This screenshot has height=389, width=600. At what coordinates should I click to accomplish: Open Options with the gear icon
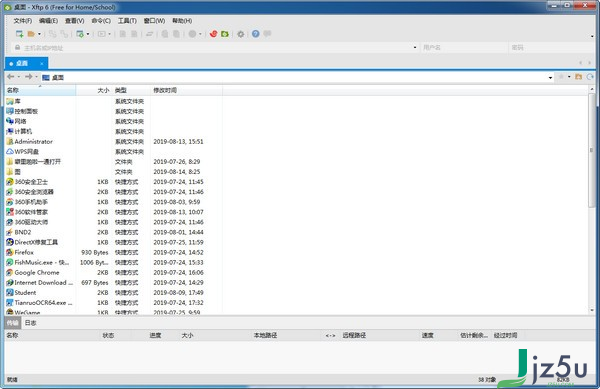click(240, 34)
